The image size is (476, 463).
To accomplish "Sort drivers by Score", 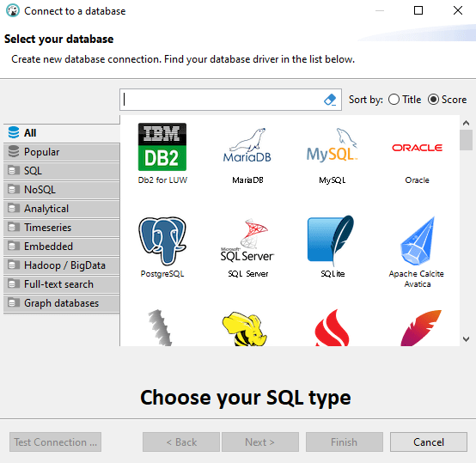I will (x=447, y=100).
